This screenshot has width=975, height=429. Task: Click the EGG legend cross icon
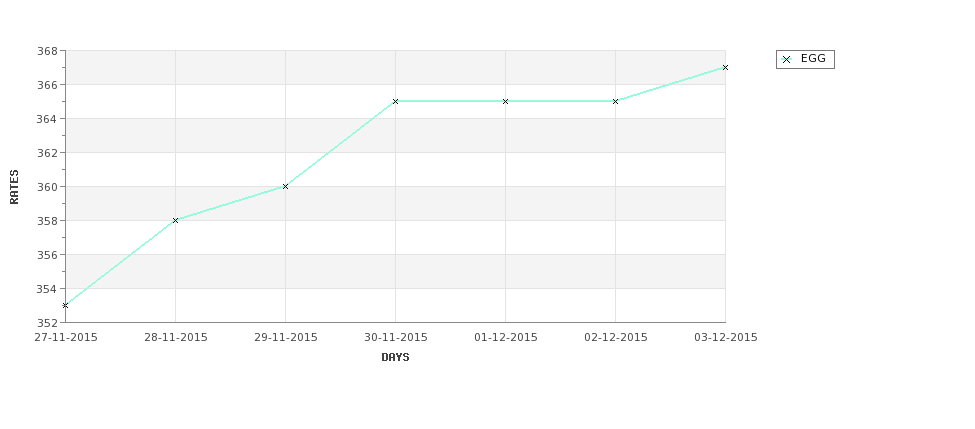point(787,60)
